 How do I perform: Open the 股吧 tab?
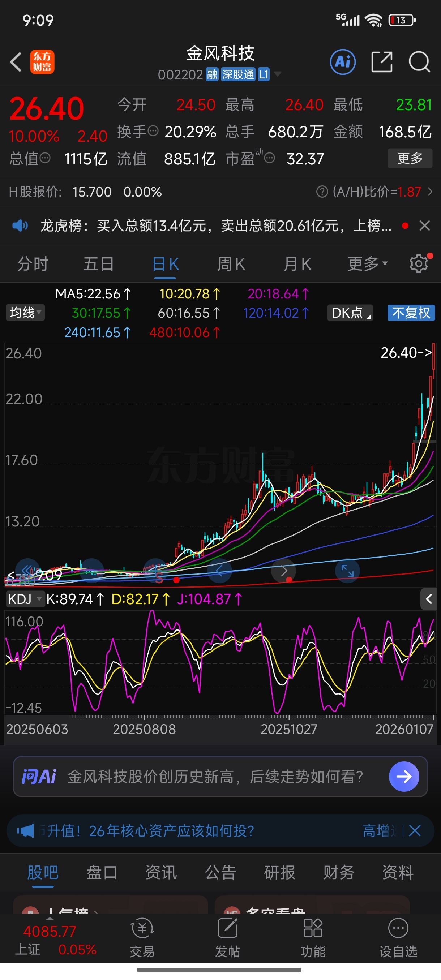click(x=43, y=872)
